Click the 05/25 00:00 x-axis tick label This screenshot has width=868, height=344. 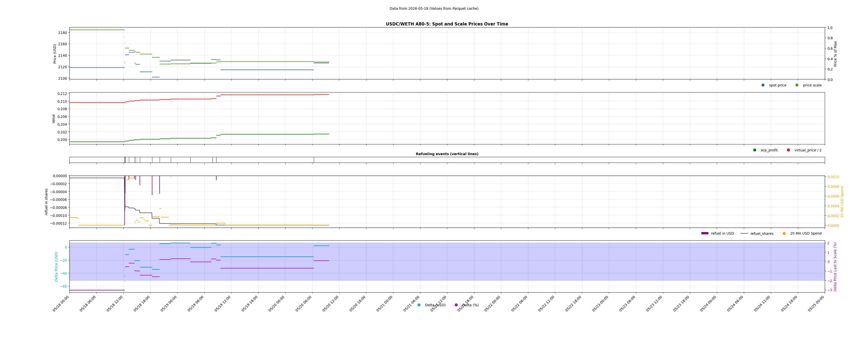coord(816,304)
